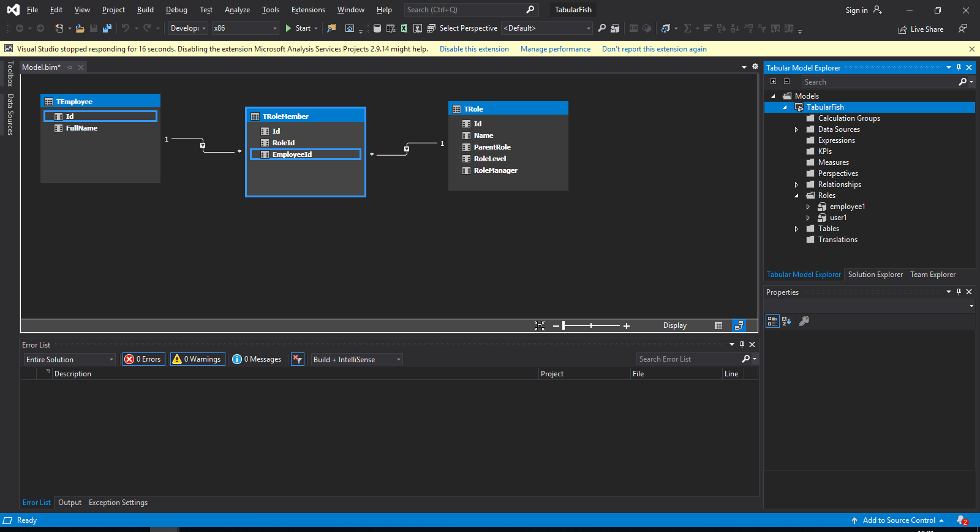The image size is (980, 532).
Task: Open the Entire Solution scope dropdown
Action: click(69, 359)
